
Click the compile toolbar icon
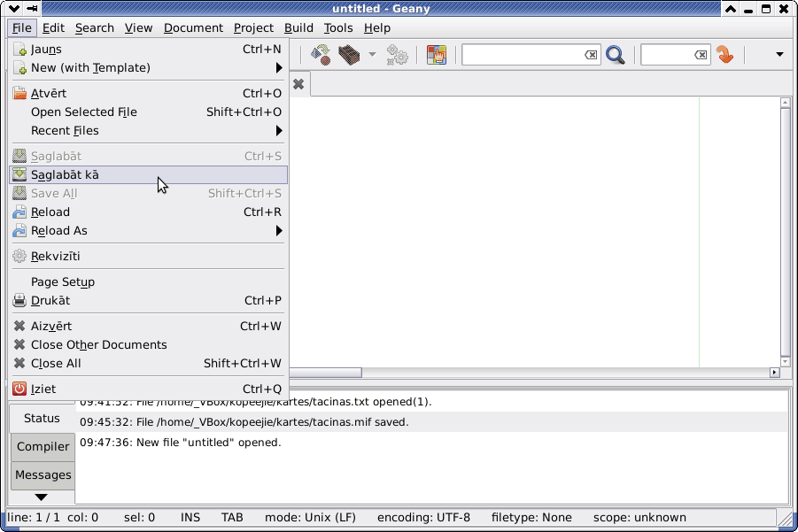321,54
